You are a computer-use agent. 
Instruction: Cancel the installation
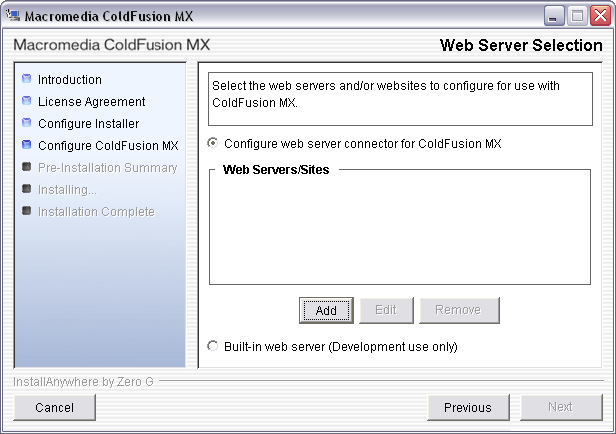(55, 407)
